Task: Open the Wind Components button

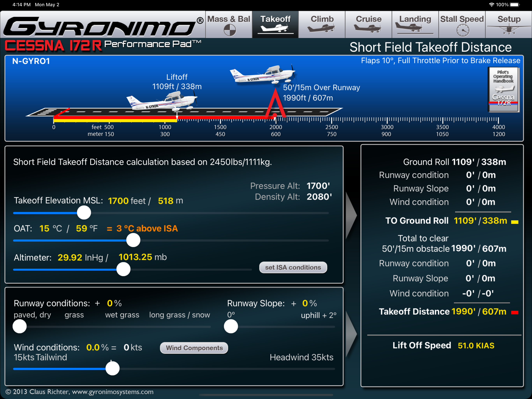Action: 194,348
